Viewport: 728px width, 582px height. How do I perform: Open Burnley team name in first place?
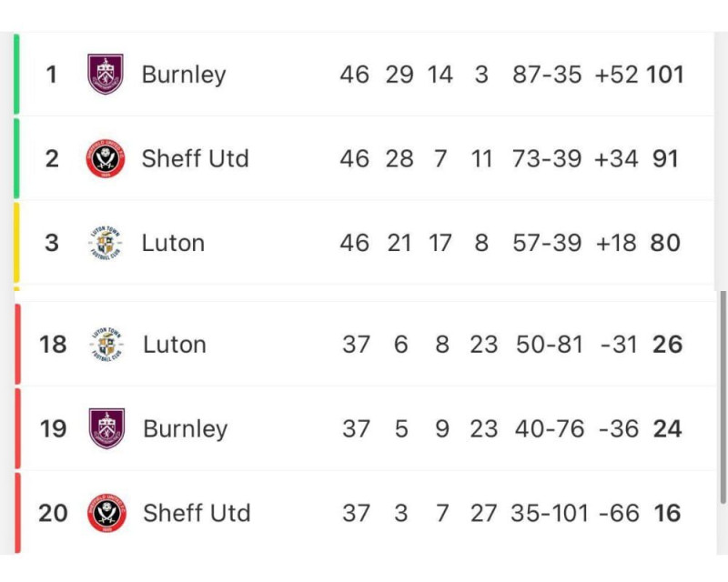(184, 75)
